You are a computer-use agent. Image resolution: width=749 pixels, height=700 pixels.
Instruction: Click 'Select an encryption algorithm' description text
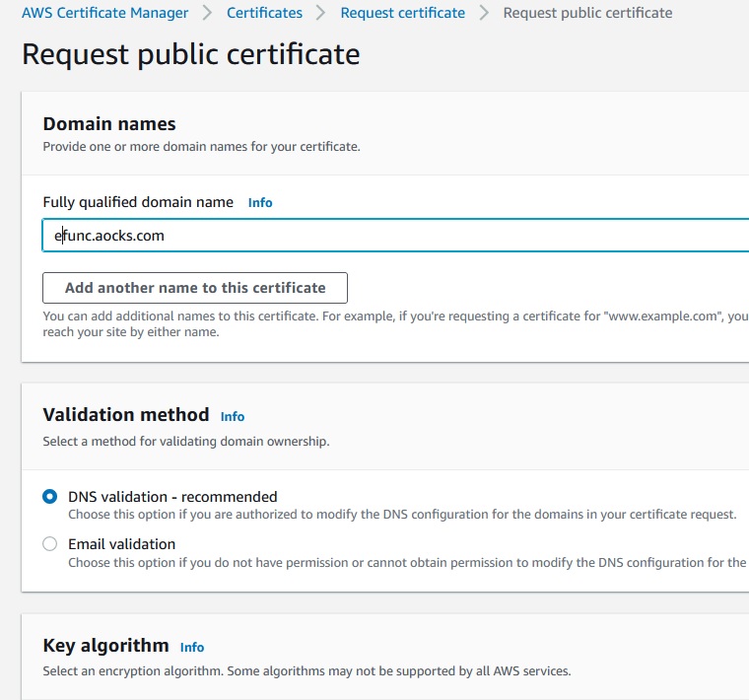click(307, 670)
